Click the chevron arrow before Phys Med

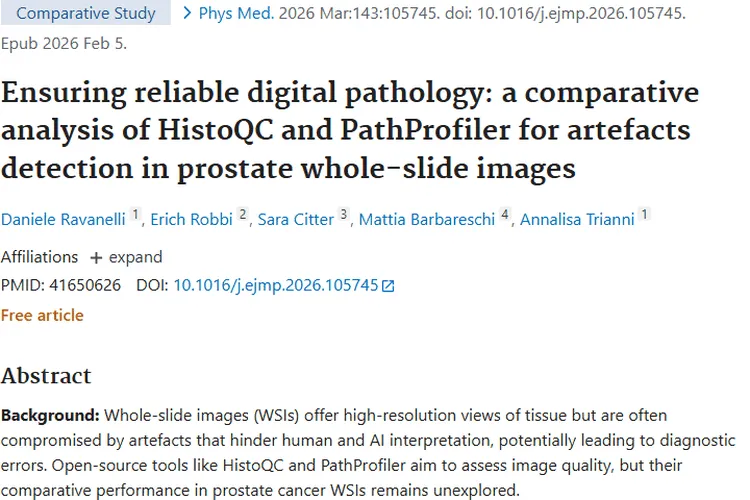[187, 14]
